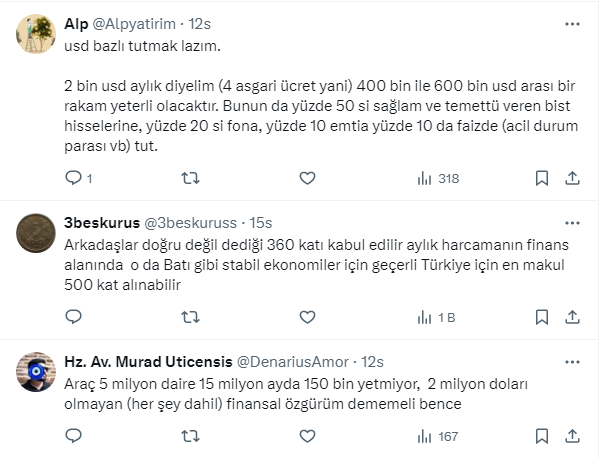Like Alp's tweet
Viewport: 613px width, 458px height.
[307, 178]
